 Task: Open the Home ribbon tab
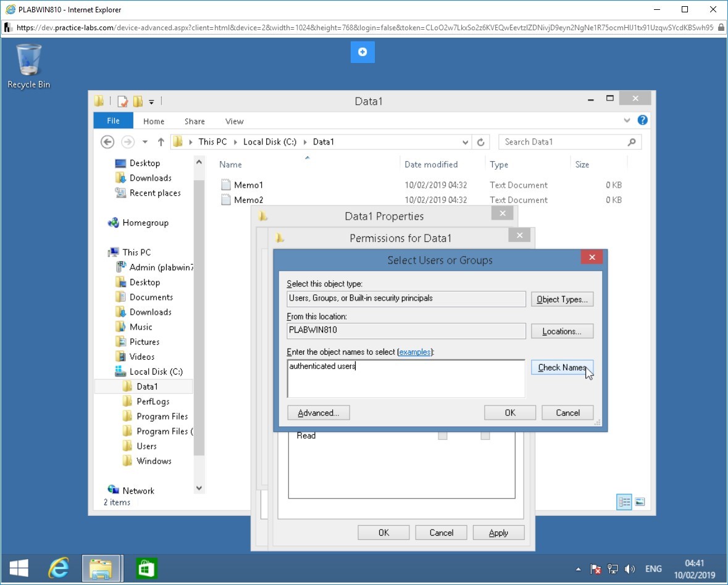coord(154,121)
